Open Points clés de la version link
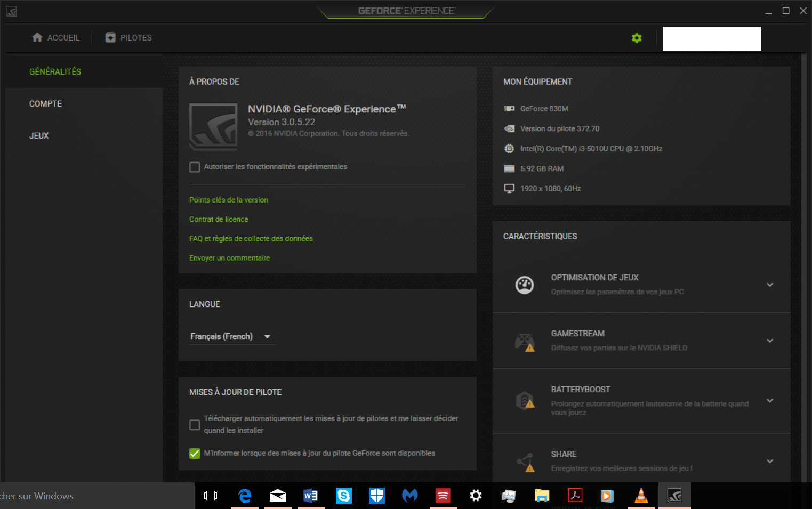The width and height of the screenshot is (812, 509). 229,200
